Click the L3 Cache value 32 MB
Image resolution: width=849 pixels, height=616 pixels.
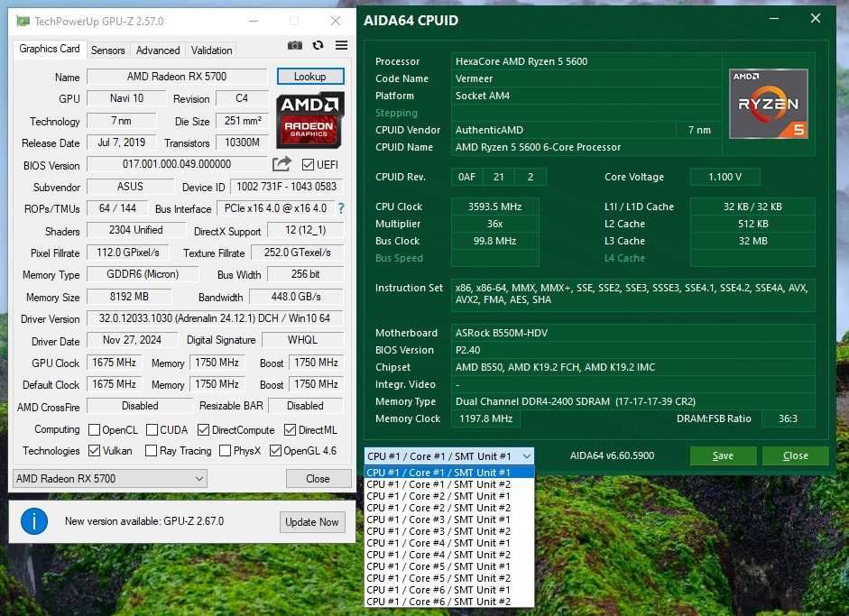(x=752, y=241)
